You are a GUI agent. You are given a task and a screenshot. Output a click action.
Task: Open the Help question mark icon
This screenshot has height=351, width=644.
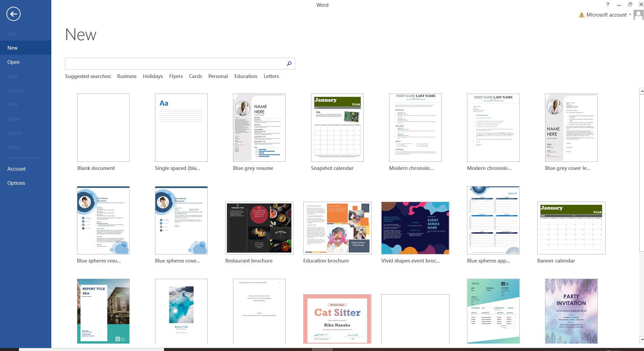coord(608,4)
